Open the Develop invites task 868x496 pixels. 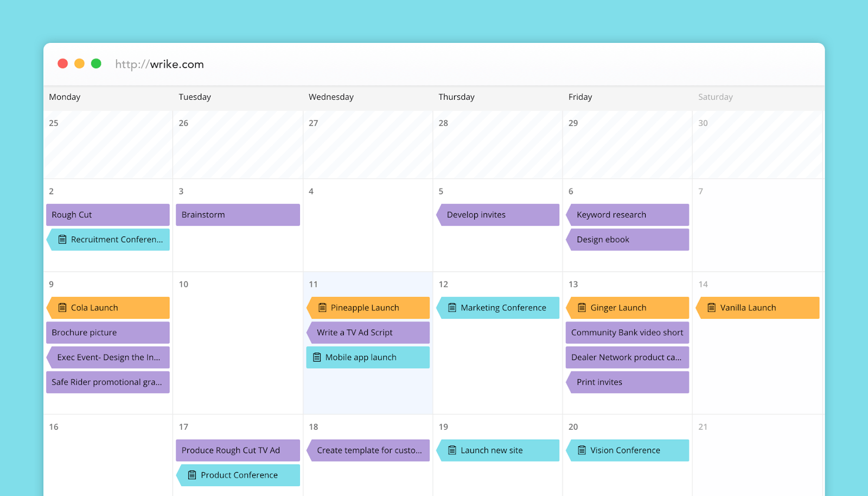tap(497, 215)
